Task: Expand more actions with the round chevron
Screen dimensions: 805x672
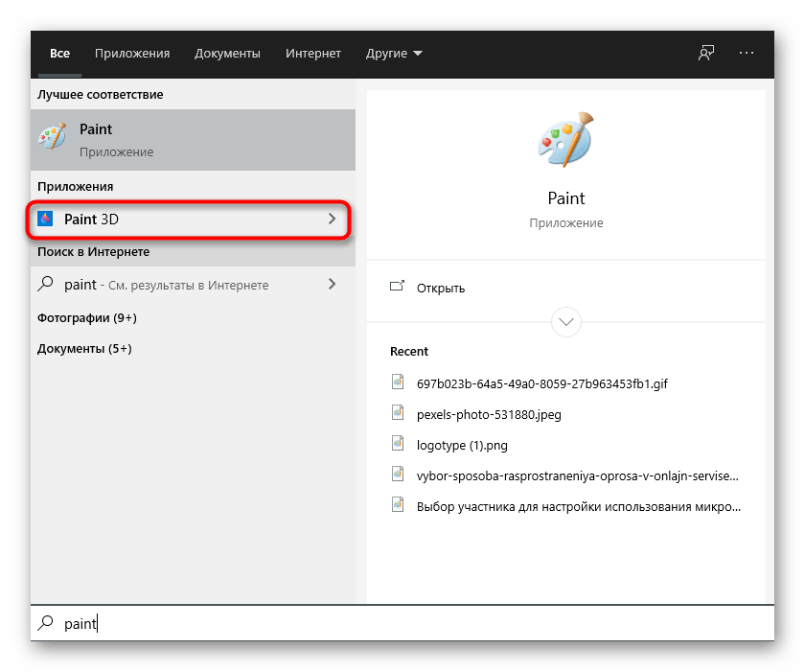Action: pyautogui.click(x=565, y=321)
